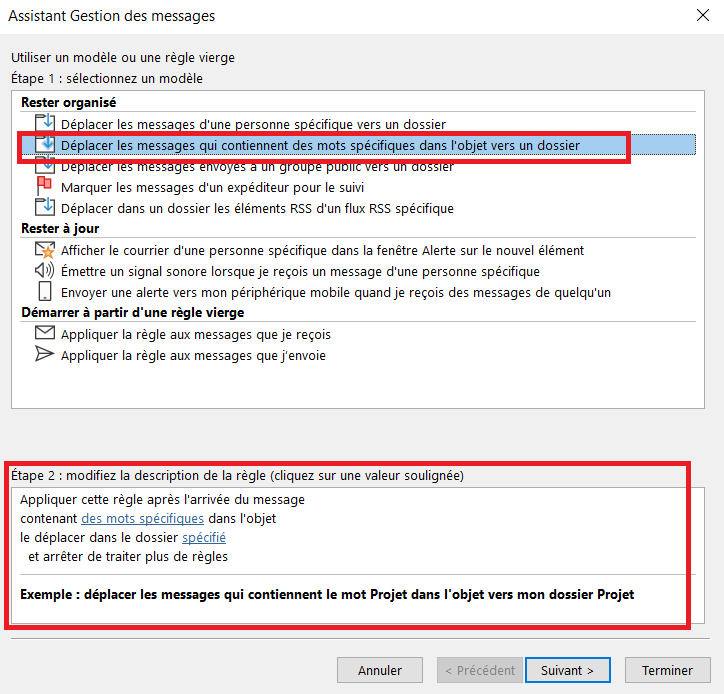
Task: Open 'des mots spécifiques' link
Action: (142, 519)
